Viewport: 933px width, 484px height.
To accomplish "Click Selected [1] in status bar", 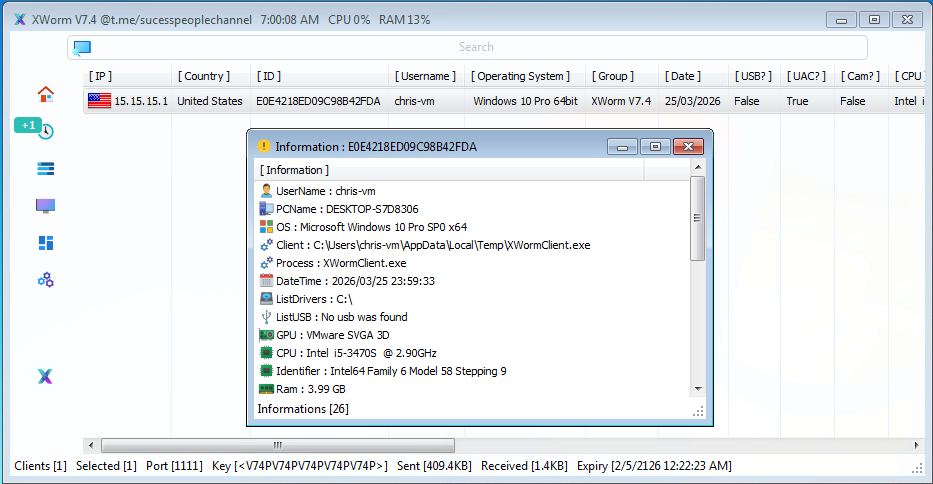I will [107, 466].
